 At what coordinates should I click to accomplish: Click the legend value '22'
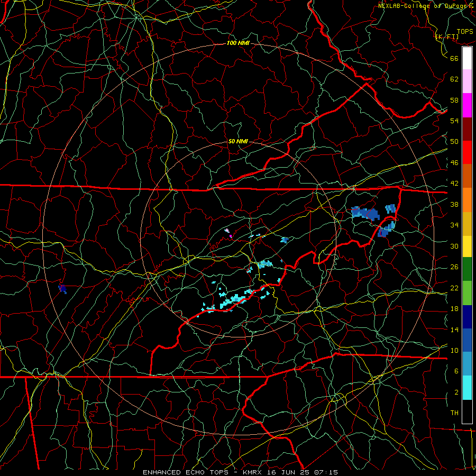click(454, 288)
